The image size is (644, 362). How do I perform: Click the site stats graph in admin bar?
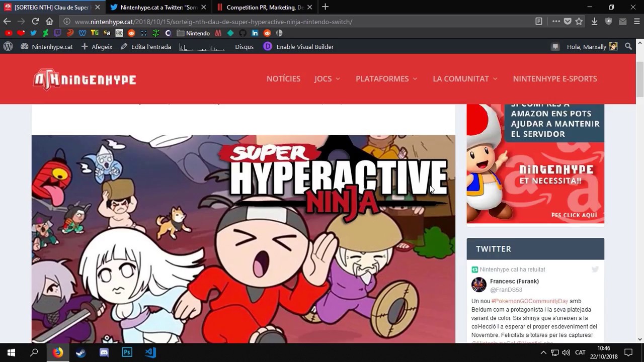click(x=202, y=47)
